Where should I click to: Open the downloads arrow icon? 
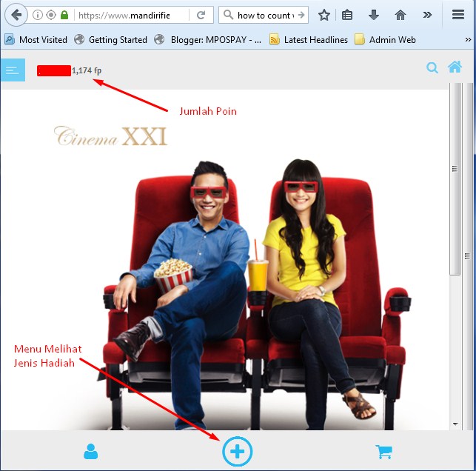pos(374,15)
